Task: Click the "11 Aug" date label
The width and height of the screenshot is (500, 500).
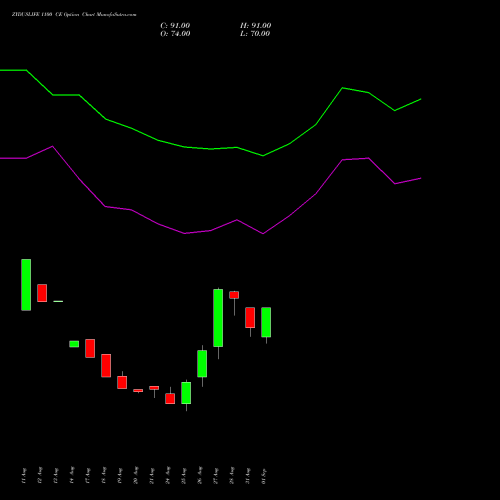Action: click(24, 476)
